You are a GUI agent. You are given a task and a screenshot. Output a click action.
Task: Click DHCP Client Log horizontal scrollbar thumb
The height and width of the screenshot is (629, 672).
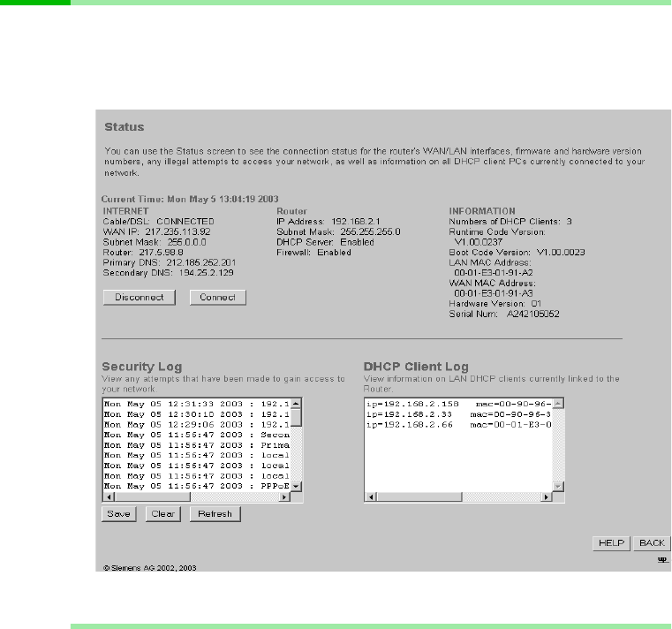coord(419,497)
